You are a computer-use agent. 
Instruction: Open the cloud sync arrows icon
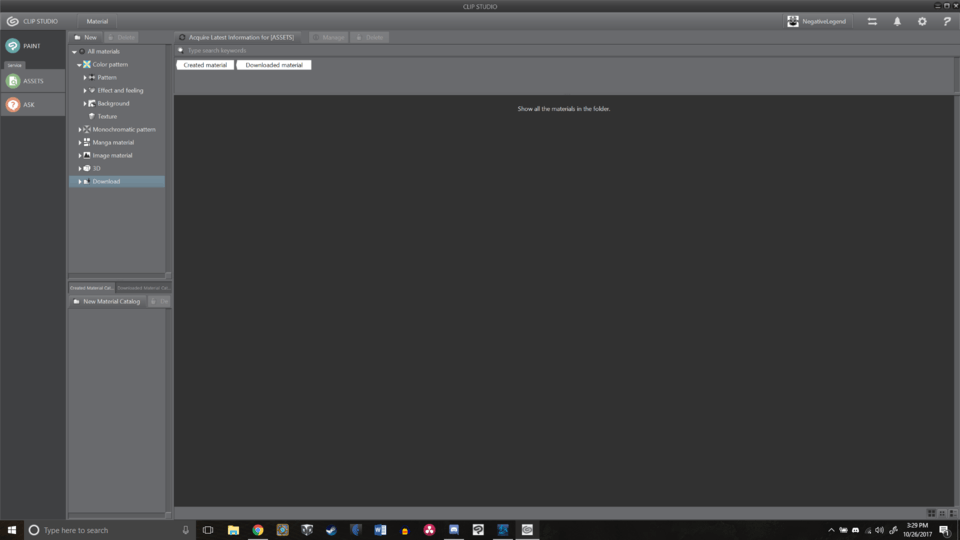click(872, 21)
